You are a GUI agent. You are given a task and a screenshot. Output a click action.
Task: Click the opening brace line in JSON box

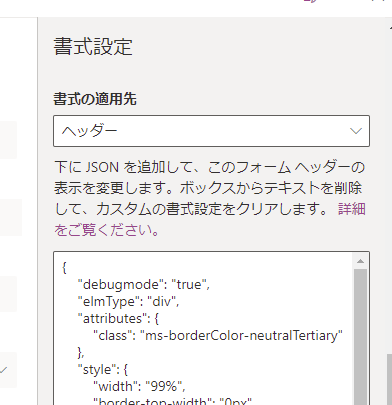(64, 267)
